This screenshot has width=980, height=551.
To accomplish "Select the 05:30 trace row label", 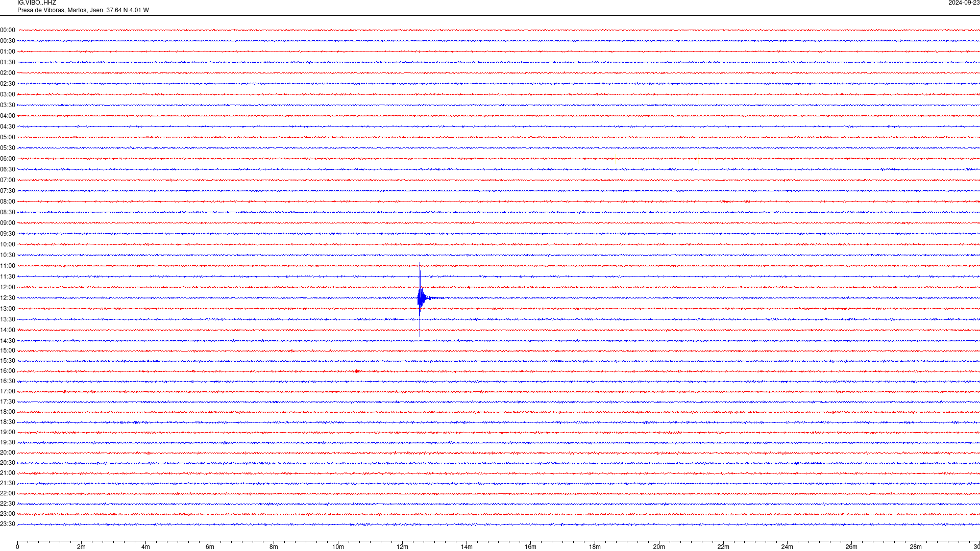I will click(x=8, y=148).
